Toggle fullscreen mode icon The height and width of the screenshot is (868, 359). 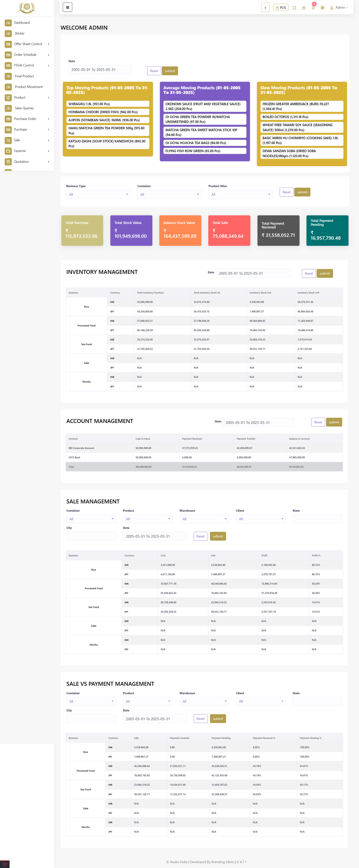click(x=294, y=8)
